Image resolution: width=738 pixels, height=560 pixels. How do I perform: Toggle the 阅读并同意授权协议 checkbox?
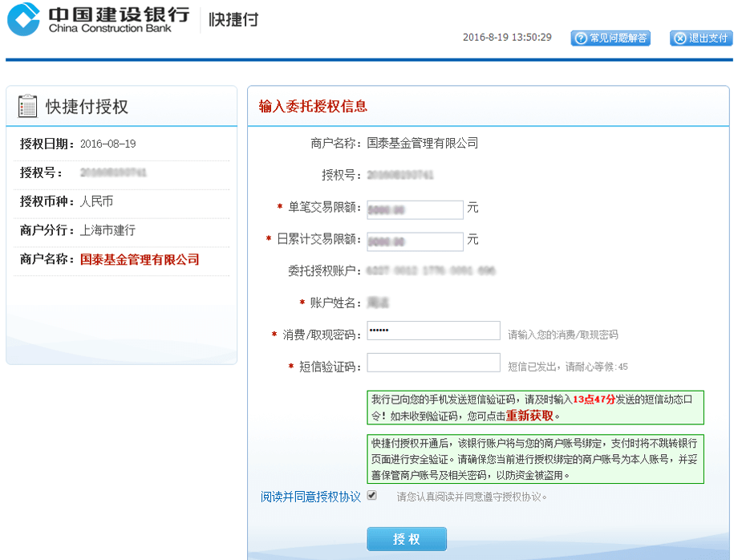point(371,496)
